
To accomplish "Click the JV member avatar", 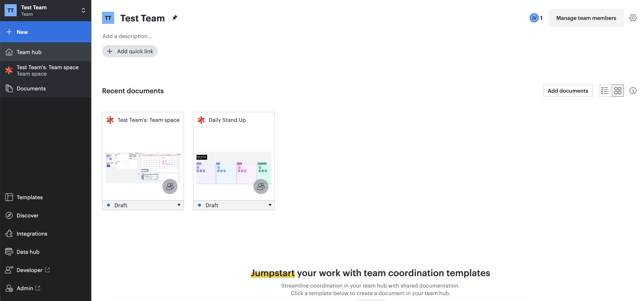I will 534,18.
